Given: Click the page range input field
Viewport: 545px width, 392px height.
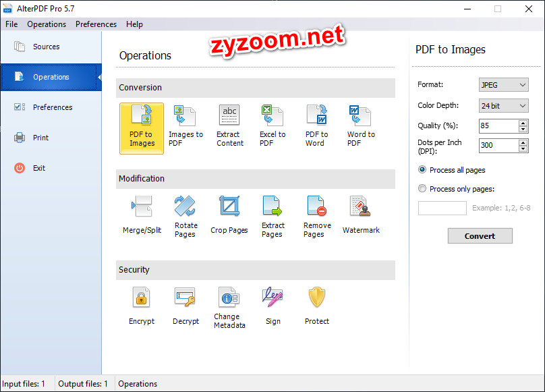Looking at the screenshot, I should (x=442, y=208).
